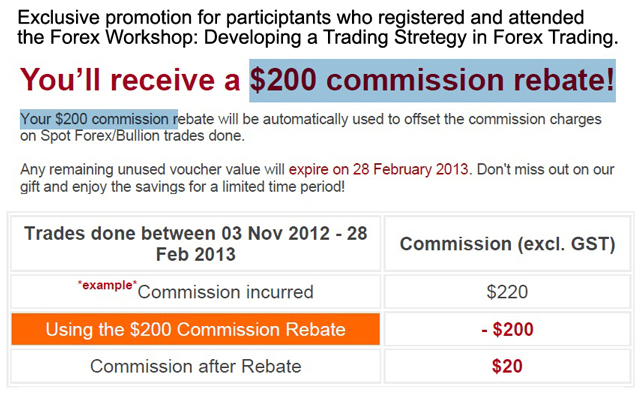
Task: Click 'automatically used to offset the commission charges' text
Action: [432, 119]
